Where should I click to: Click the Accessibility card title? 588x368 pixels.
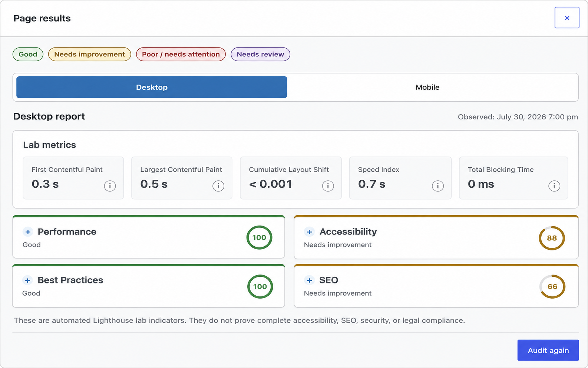point(348,232)
